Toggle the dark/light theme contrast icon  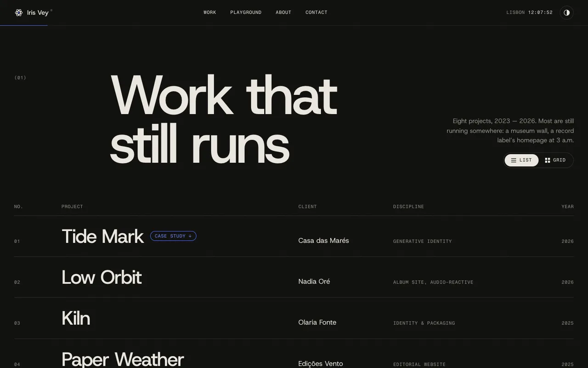tap(567, 12)
